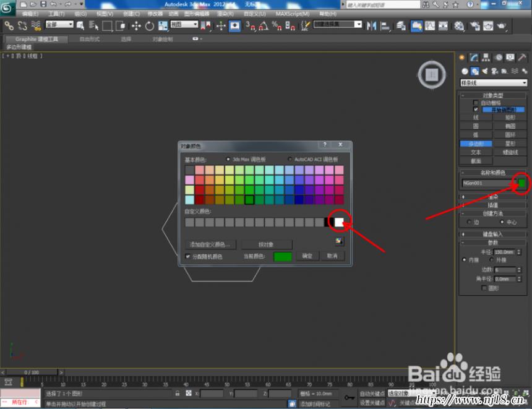Image resolution: width=532 pixels, height=409 pixels.
Task: Enable the AutoGrid checkbox
Action: (476, 103)
